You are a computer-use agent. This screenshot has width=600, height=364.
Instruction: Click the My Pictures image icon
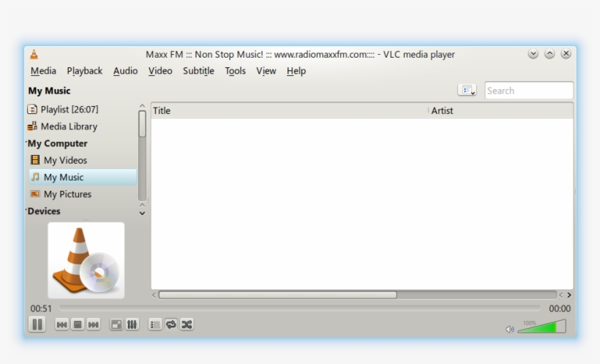point(35,194)
